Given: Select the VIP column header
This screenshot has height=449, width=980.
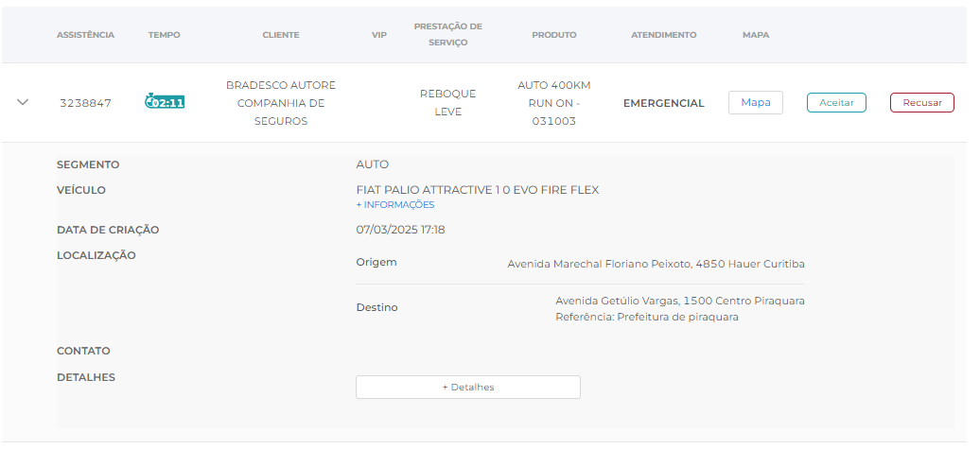Looking at the screenshot, I should click(x=379, y=35).
